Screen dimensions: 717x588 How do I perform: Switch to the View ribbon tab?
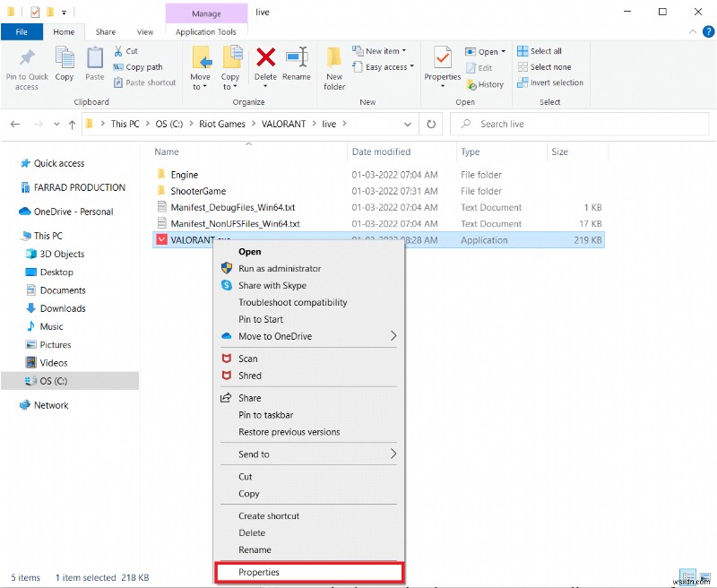(x=144, y=32)
